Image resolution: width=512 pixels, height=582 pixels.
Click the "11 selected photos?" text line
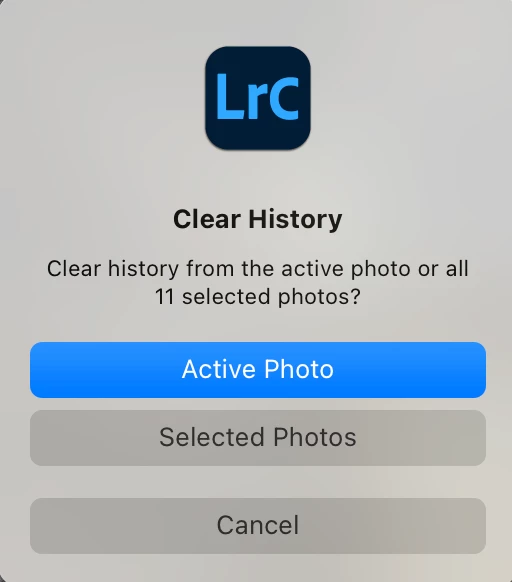tap(258, 297)
